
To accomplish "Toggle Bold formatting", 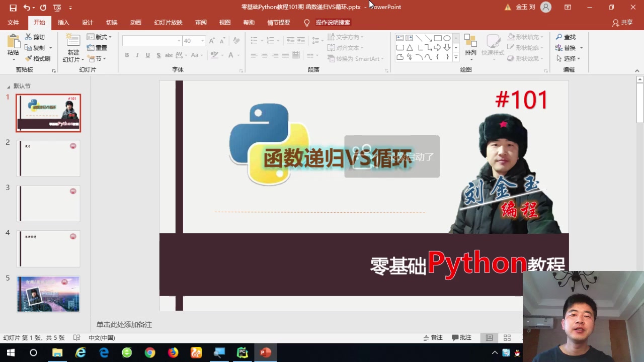I will 127,55.
